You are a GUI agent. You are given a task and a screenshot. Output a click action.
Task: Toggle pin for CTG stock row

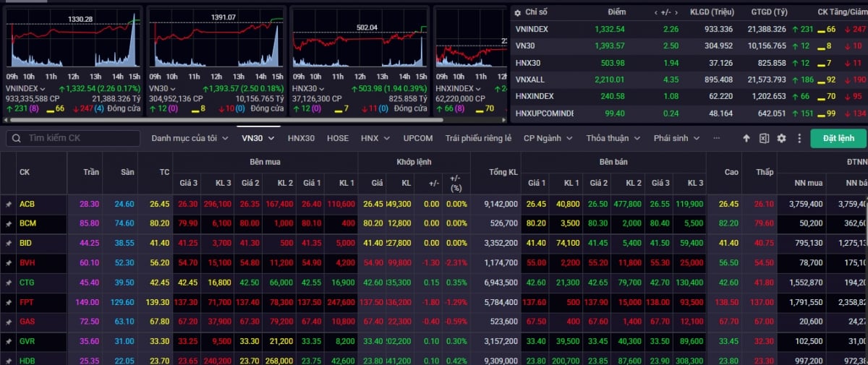pyautogui.click(x=9, y=283)
